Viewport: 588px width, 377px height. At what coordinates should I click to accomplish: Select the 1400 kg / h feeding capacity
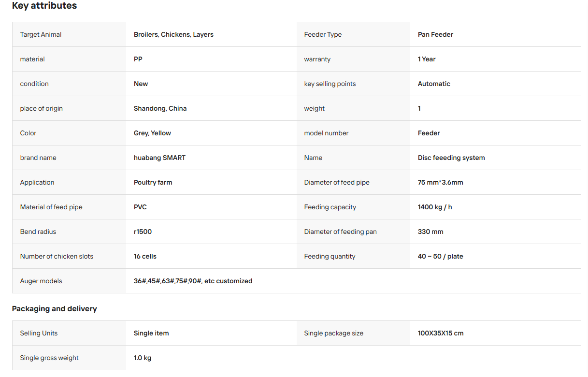(435, 207)
